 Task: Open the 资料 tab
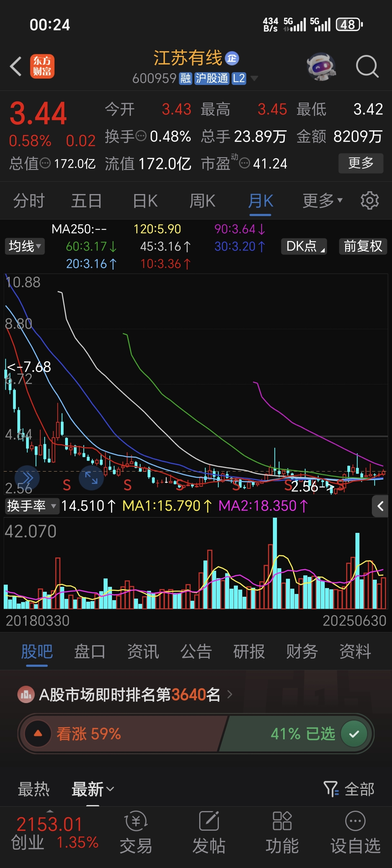tap(355, 651)
